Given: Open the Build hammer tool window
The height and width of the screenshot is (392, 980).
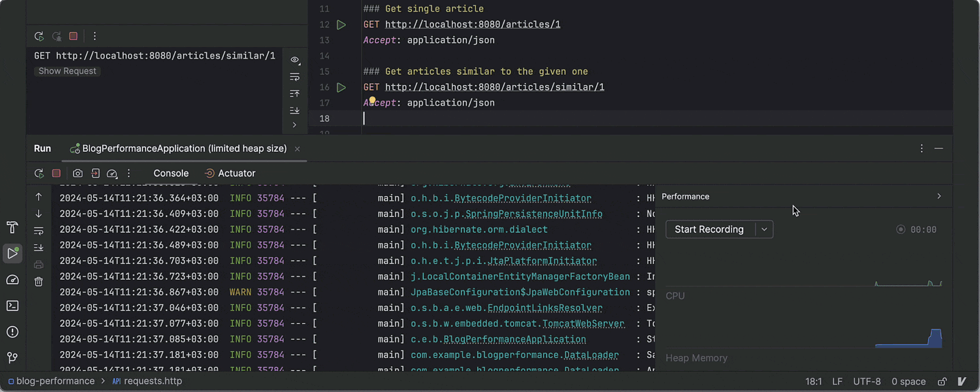Looking at the screenshot, I should (12, 227).
